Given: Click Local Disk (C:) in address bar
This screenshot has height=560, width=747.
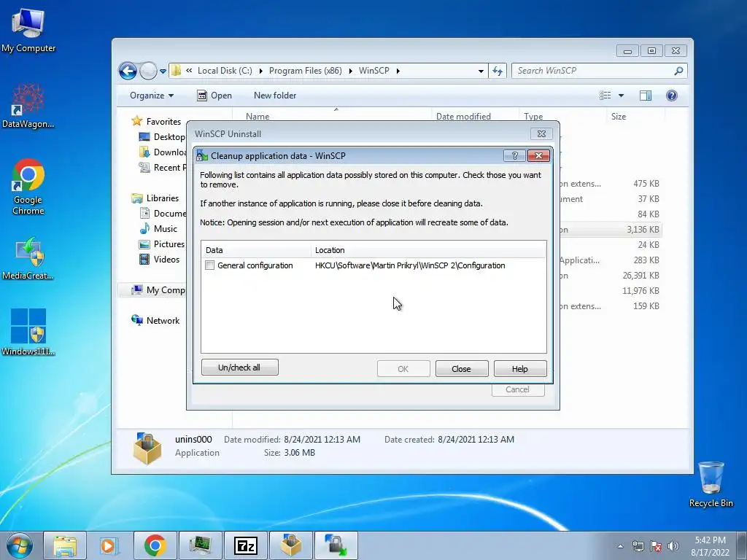Looking at the screenshot, I should (x=225, y=71).
